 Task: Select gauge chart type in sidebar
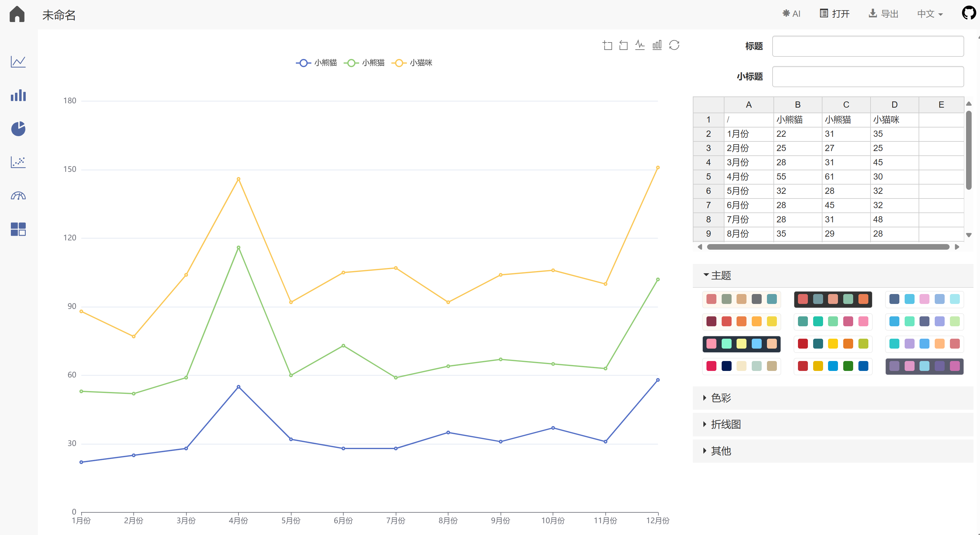(x=18, y=196)
